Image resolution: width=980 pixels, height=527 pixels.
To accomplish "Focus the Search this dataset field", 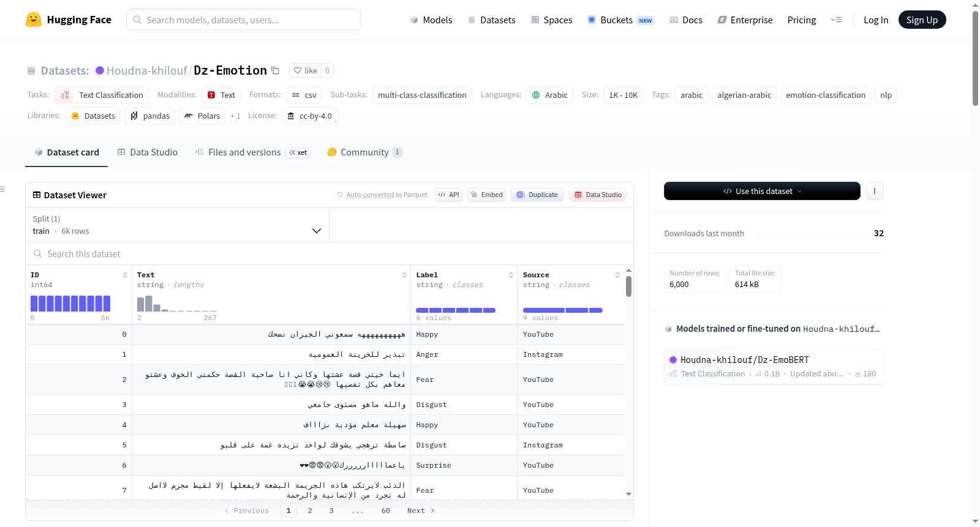I will [330, 254].
